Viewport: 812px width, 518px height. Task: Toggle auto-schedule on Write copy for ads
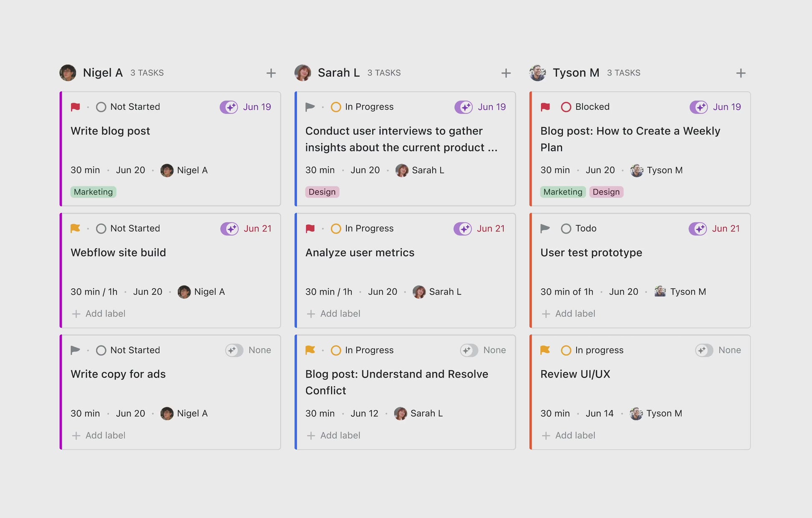(x=234, y=350)
